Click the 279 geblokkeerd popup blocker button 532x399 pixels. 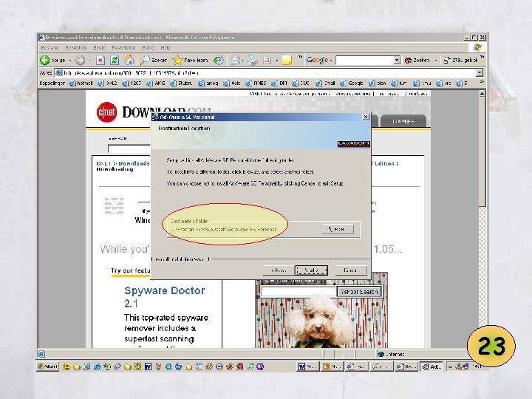(461, 60)
